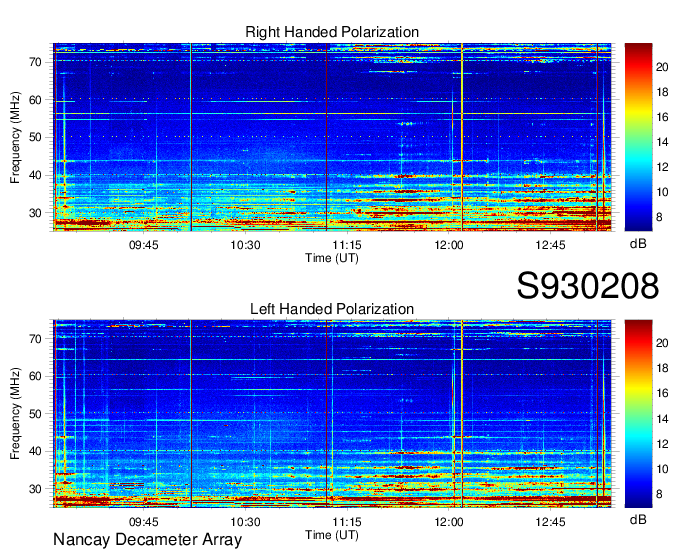The image size is (680, 552).
Task: Click 09:45 tick under Left Handed plot
Action: point(144,522)
